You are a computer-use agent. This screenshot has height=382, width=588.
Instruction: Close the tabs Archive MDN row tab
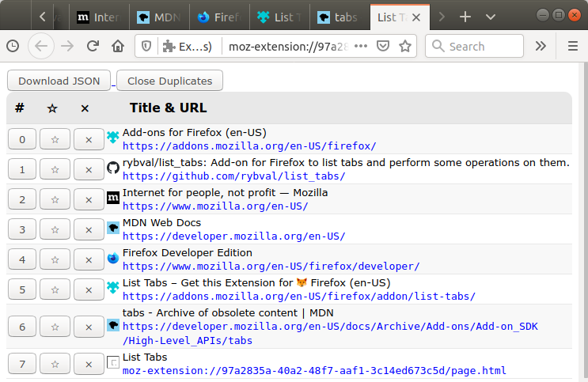pos(89,327)
